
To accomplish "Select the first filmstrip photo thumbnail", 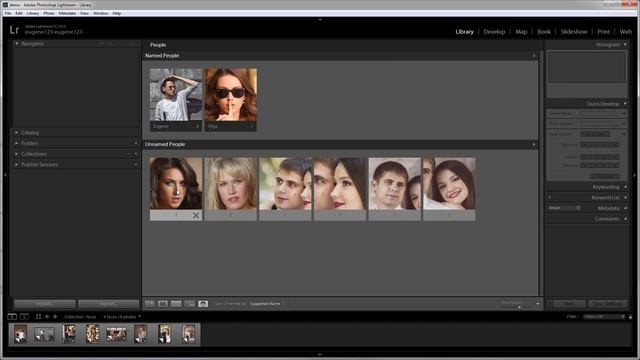I will coord(20,334).
